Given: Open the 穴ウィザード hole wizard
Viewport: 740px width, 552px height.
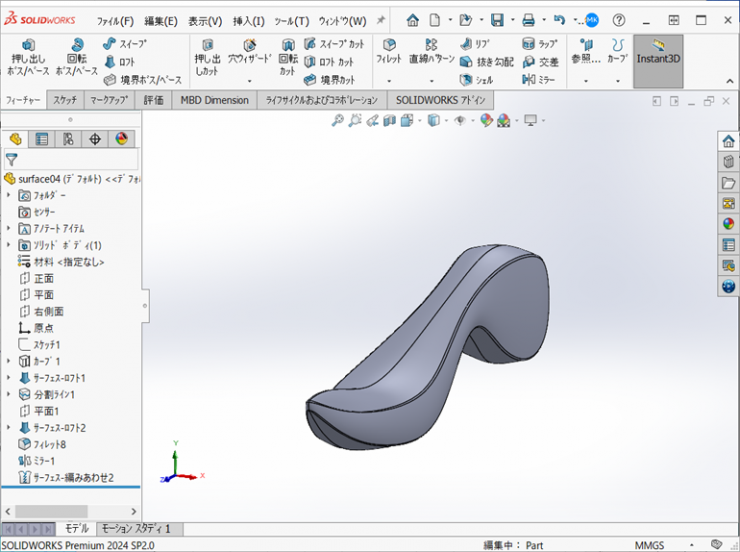Looking at the screenshot, I should coord(249,53).
